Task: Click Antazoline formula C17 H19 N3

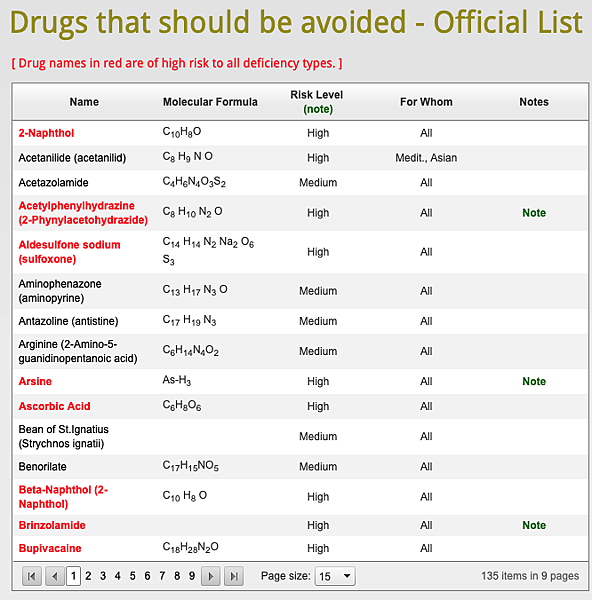Action: click(x=189, y=320)
